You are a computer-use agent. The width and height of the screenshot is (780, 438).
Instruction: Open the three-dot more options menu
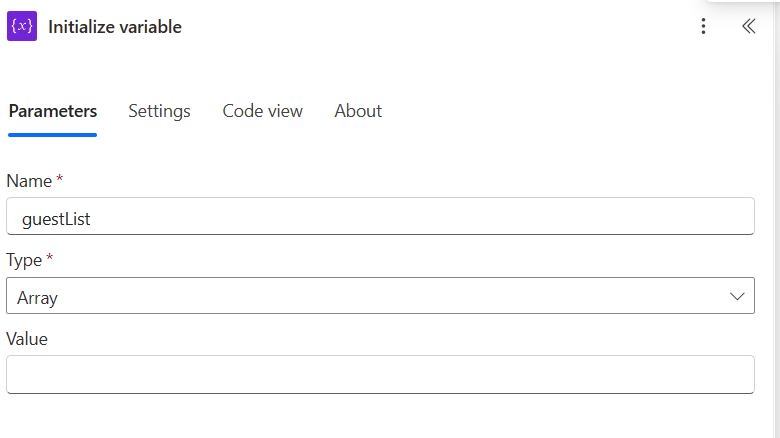(x=704, y=27)
